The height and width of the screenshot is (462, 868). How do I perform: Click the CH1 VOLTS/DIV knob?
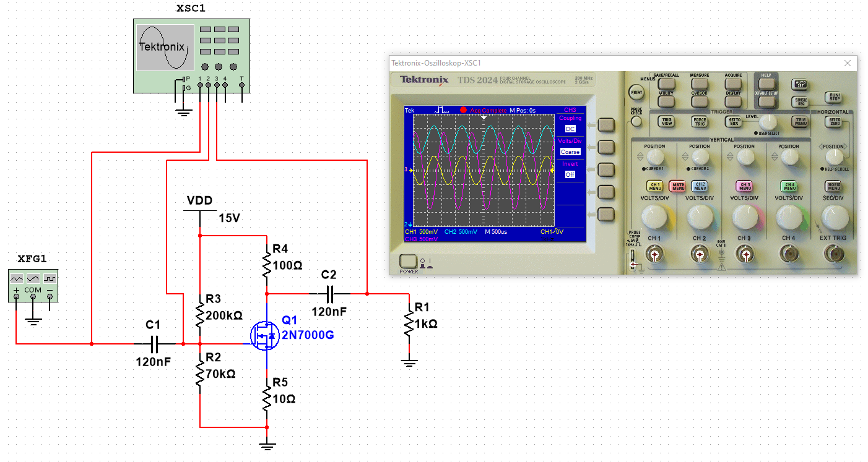click(654, 216)
